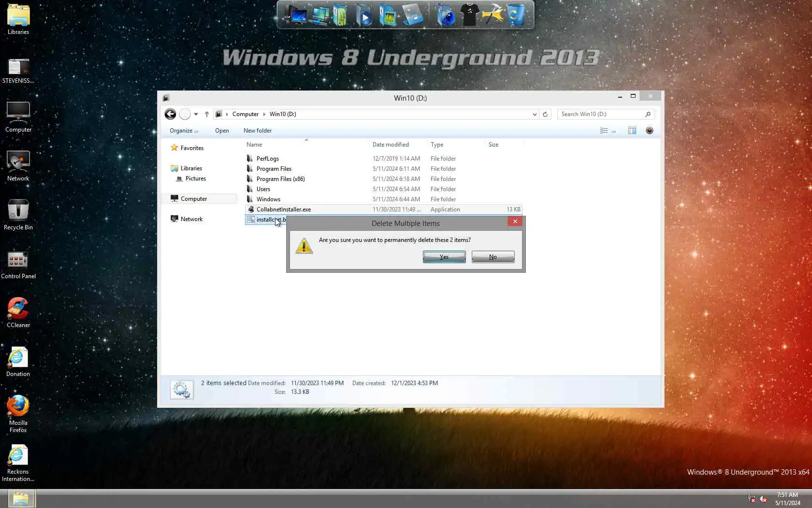Open the more view options arrow
This screenshot has width=812, height=508.
(x=614, y=131)
